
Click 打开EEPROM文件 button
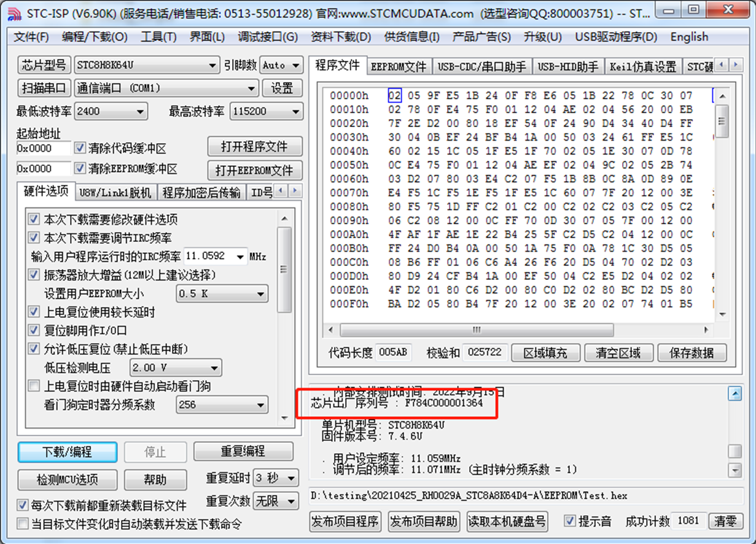254,170
